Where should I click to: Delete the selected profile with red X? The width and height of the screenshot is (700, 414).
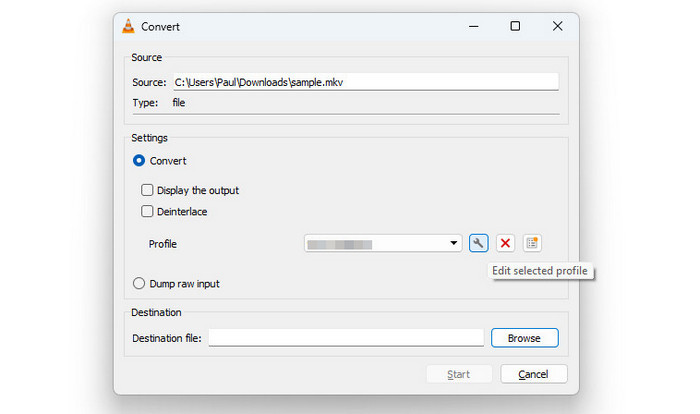[x=505, y=243]
